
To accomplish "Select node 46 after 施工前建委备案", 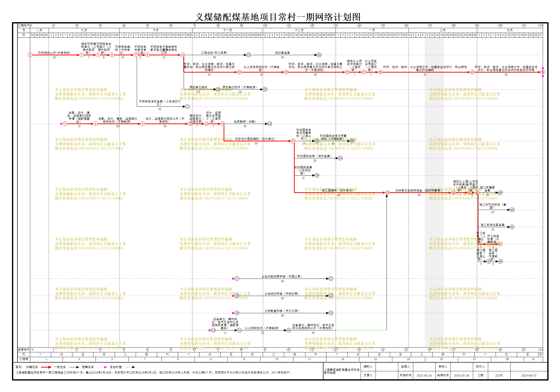I will pos(500,193).
